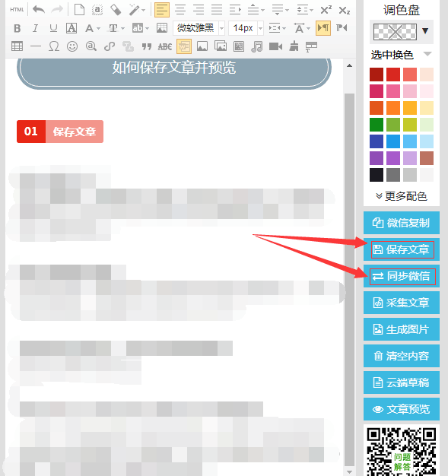This screenshot has height=476, width=448.
Task: Toggle bold formatting
Action: (17, 28)
